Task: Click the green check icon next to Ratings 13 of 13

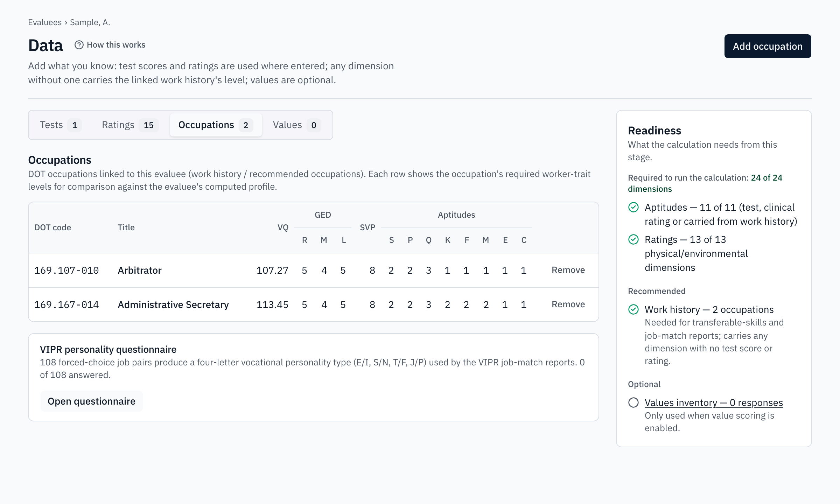Action: pyautogui.click(x=633, y=239)
